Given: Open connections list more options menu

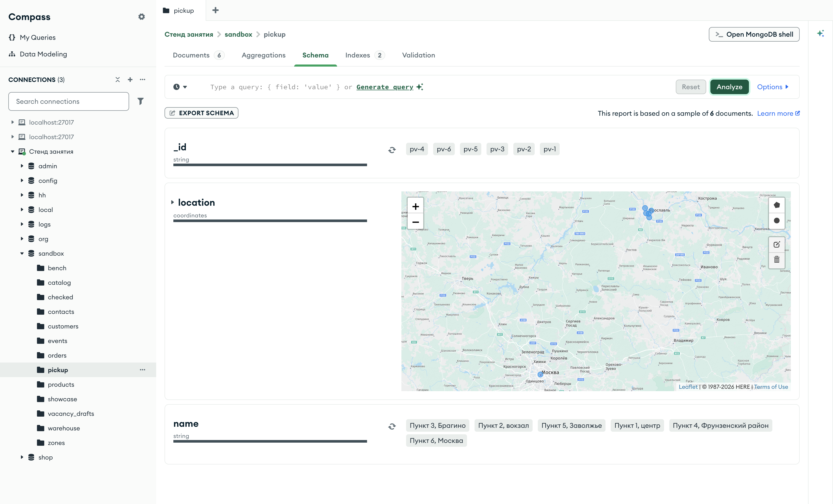Looking at the screenshot, I should 143,79.
